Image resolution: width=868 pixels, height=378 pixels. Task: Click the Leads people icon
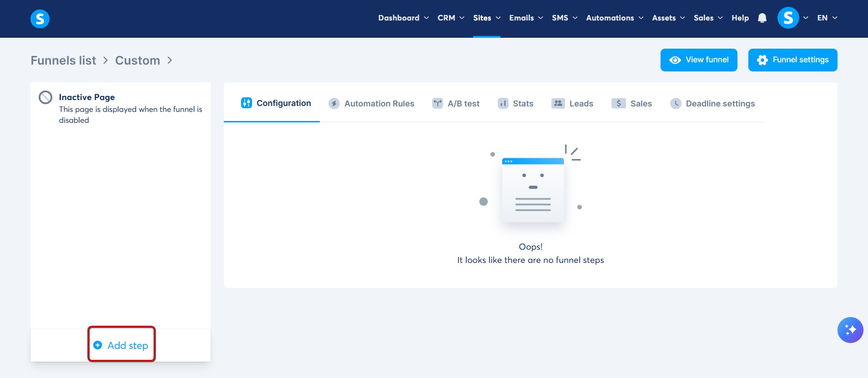click(558, 103)
